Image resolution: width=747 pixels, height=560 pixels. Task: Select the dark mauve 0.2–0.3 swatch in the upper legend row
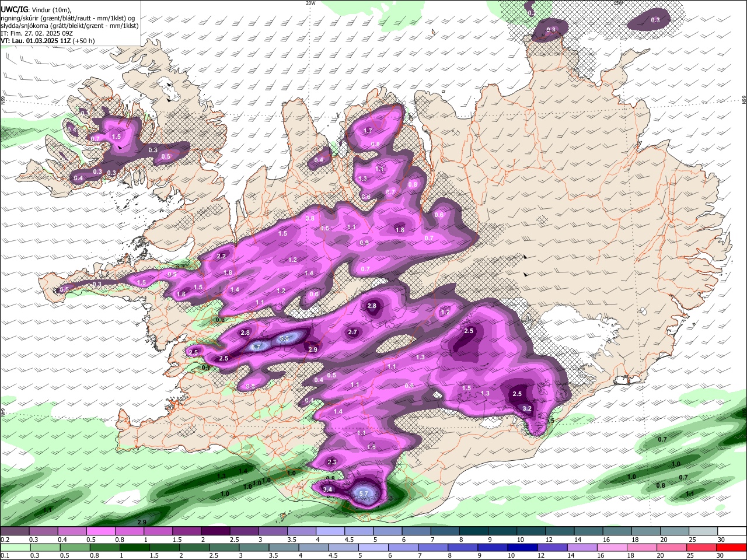tap(15, 531)
